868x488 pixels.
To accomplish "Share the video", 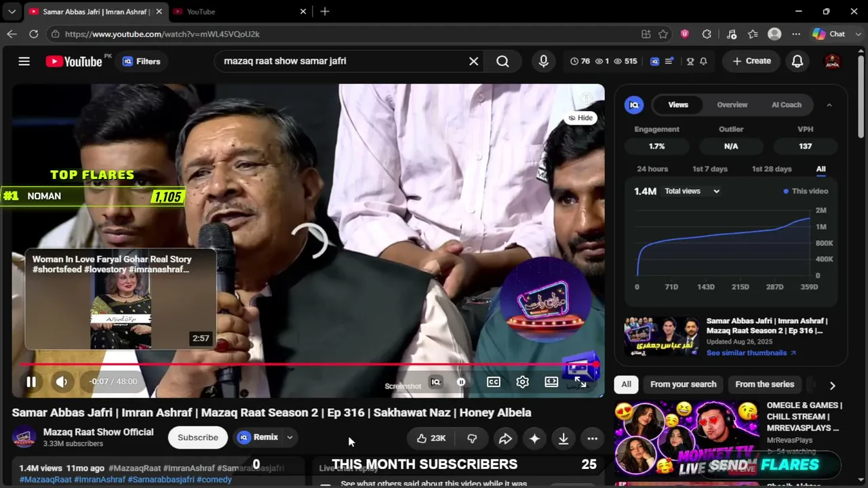I will tap(505, 439).
